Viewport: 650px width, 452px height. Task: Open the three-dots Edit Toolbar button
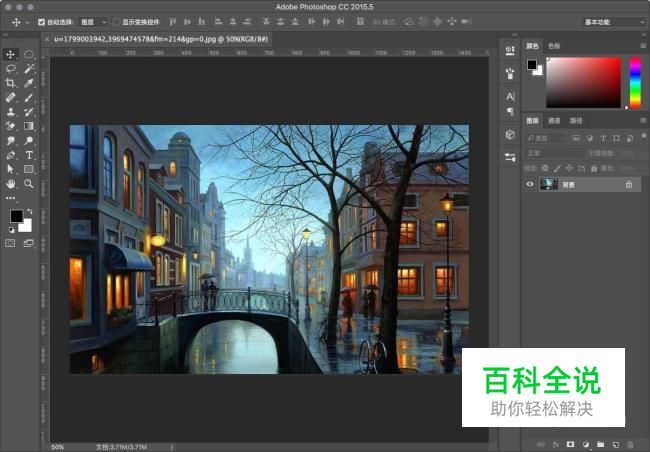tap(10, 198)
